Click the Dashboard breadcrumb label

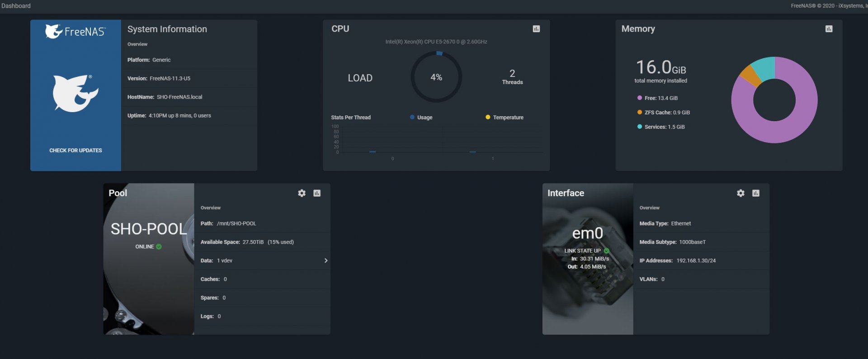[x=16, y=6]
